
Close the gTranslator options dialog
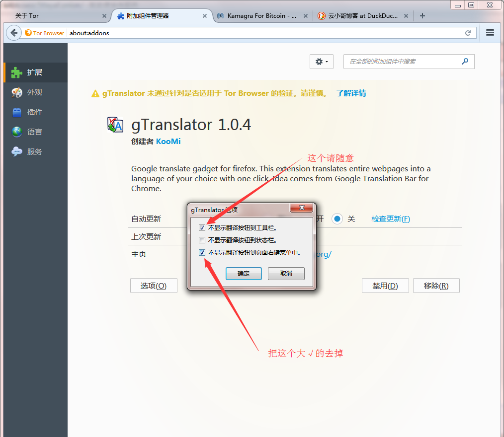pyautogui.click(x=302, y=208)
